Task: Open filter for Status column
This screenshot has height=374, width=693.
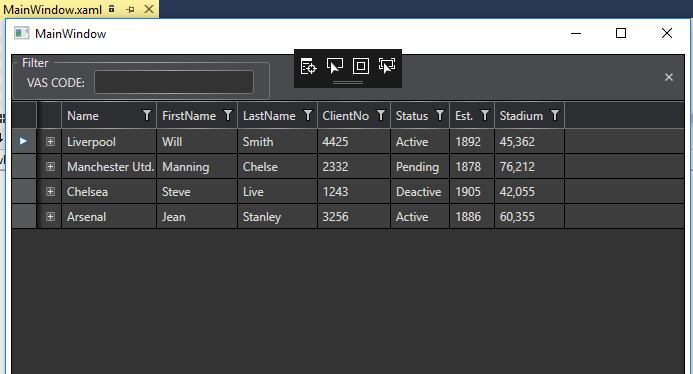Action: click(x=440, y=115)
